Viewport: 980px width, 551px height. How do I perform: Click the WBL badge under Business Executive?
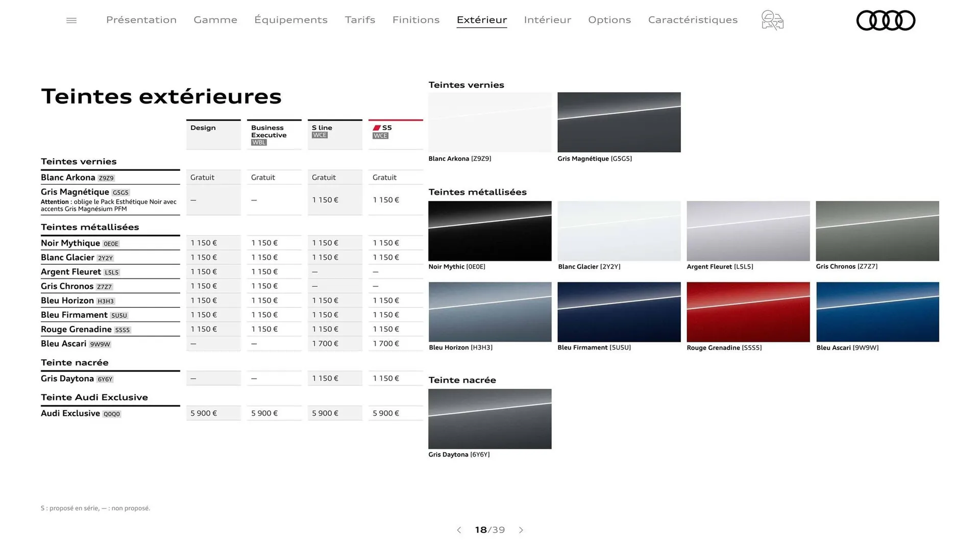pyautogui.click(x=258, y=142)
